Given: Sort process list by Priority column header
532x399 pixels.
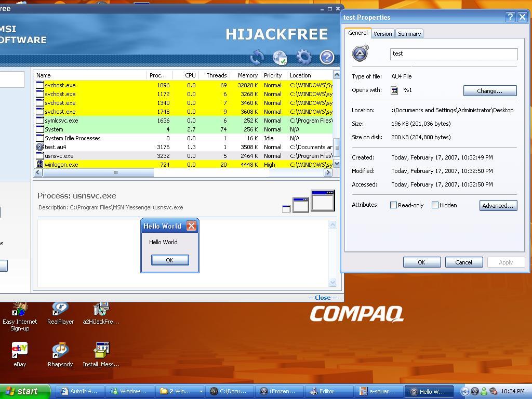Looking at the screenshot, I should click(x=274, y=75).
